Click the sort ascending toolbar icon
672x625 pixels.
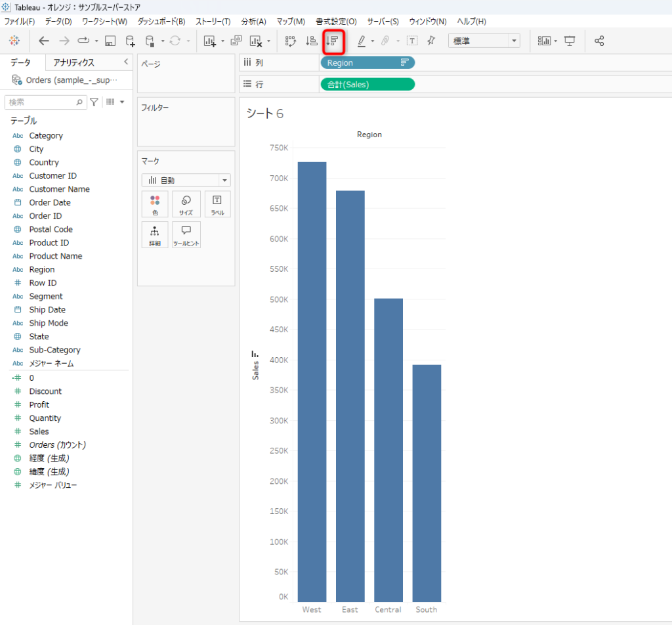tap(312, 41)
